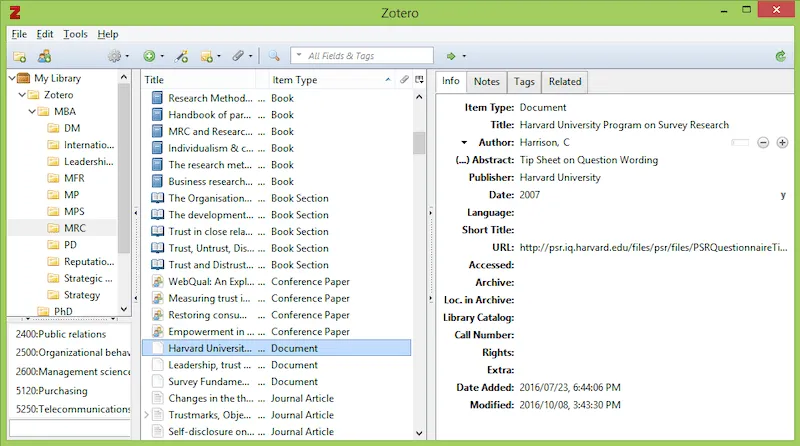Click the book section icon for The Organisation...
The width and height of the screenshot is (800, 446).
pyautogui.click(x=158, y=198)
